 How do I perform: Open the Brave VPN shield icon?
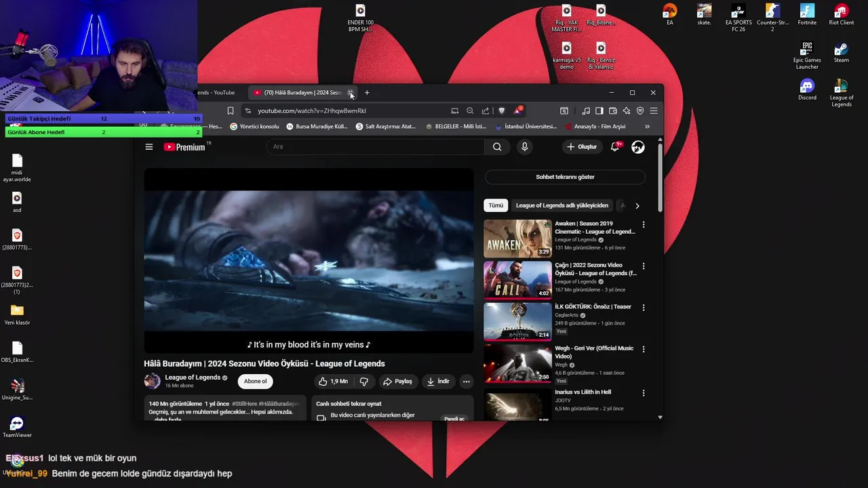pos(640,110)
